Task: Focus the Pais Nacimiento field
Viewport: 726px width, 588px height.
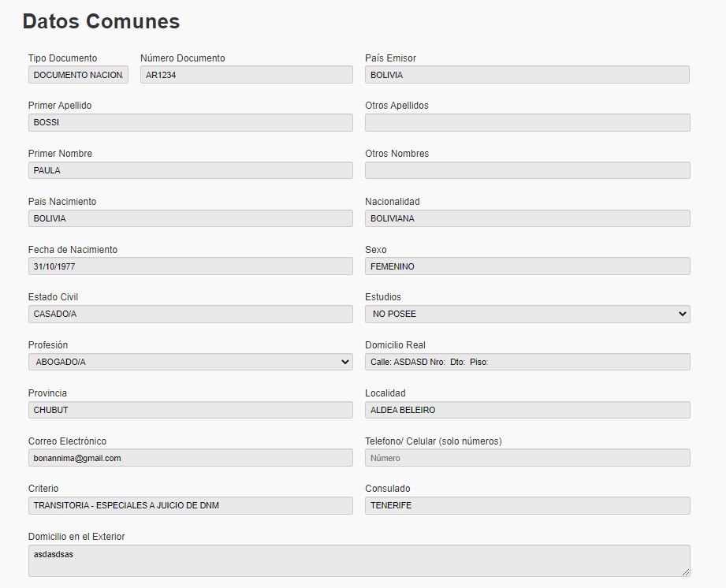Action: tap(190, 218)
